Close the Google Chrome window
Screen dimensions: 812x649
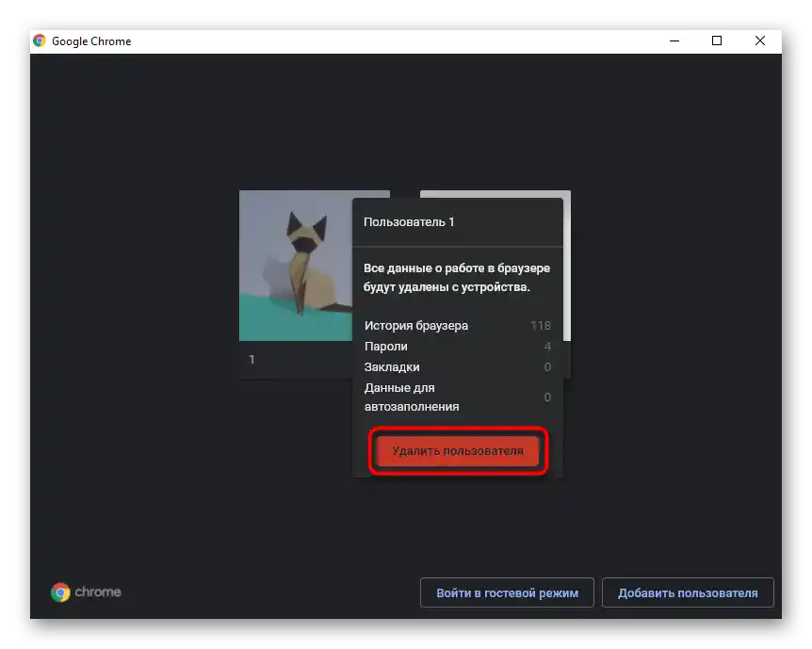[x=759, y=41]
